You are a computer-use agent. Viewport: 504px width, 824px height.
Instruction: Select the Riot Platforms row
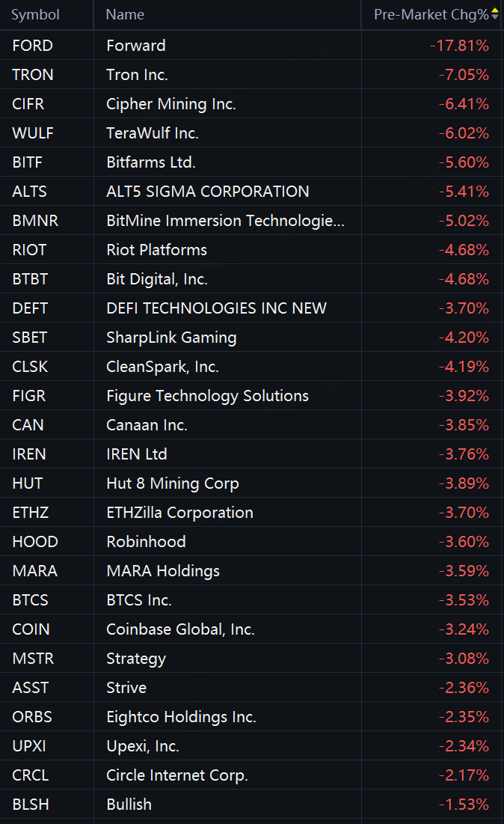click(157, 250)
